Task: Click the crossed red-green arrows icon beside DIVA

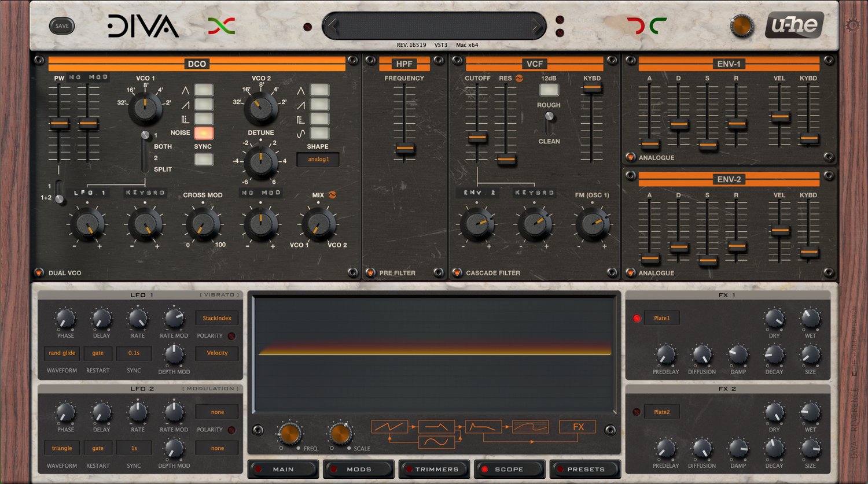Action: (x=222, y=25)
